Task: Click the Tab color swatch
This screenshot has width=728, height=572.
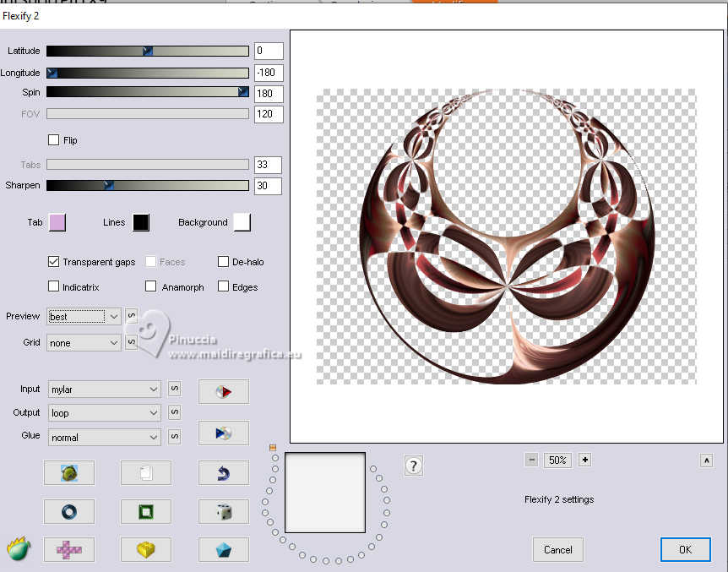Action: [x=57, y=222]
